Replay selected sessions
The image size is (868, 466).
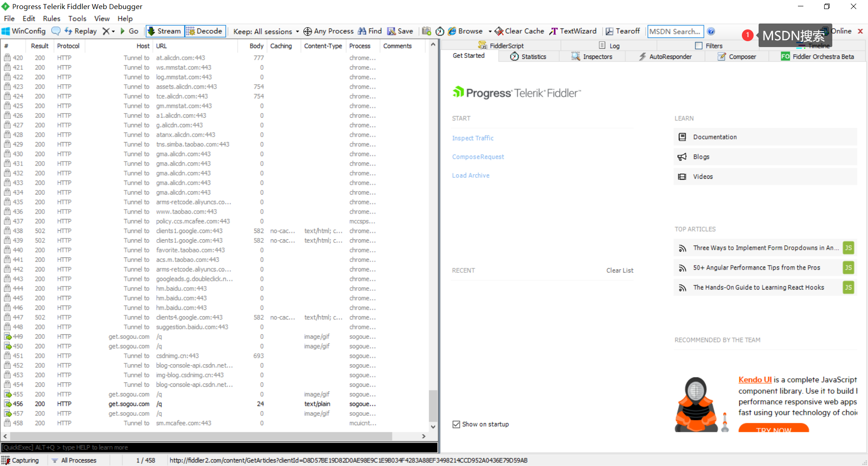point(80,31)
